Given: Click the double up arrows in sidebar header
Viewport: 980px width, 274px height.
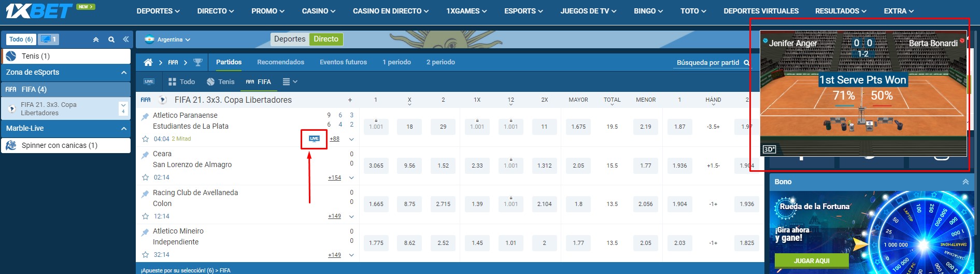Looking at the screenshot, I should click(96, 39).
